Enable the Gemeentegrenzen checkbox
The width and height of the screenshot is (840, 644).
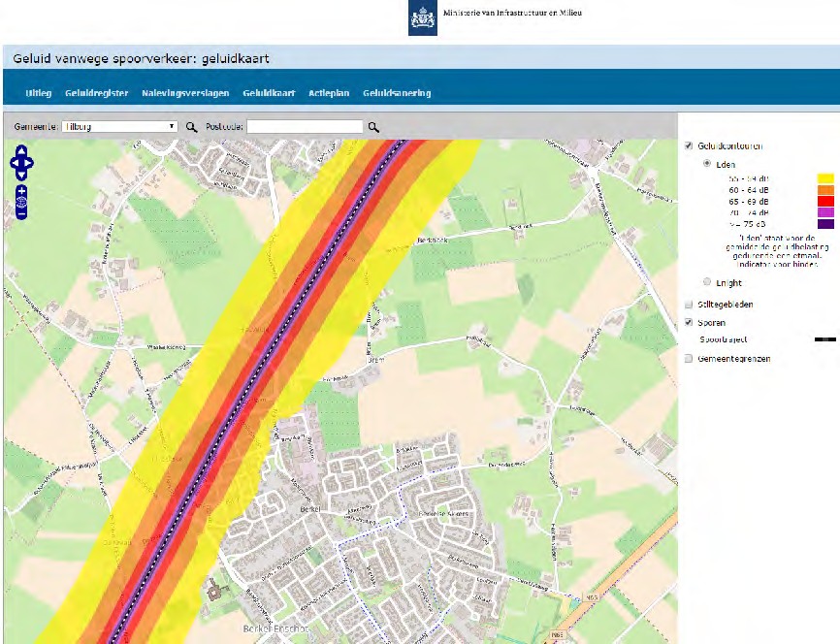689,359
